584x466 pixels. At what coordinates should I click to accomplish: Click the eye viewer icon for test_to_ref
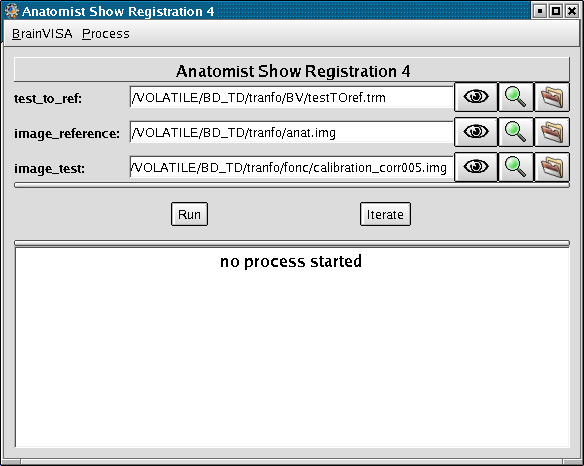click(x=476, y=97)
